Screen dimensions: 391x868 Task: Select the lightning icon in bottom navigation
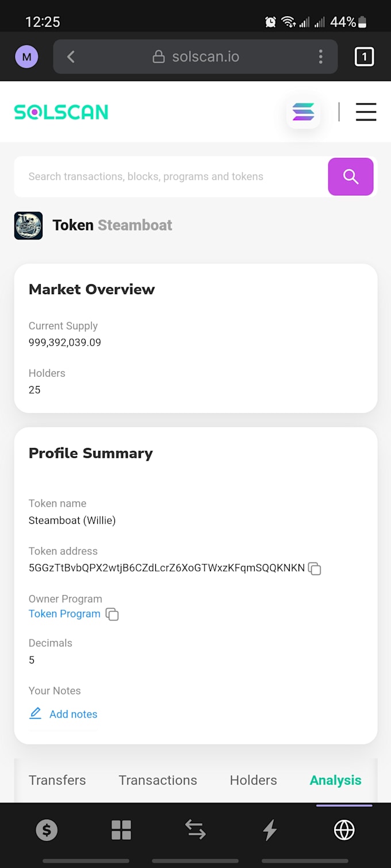pos(270,830)
